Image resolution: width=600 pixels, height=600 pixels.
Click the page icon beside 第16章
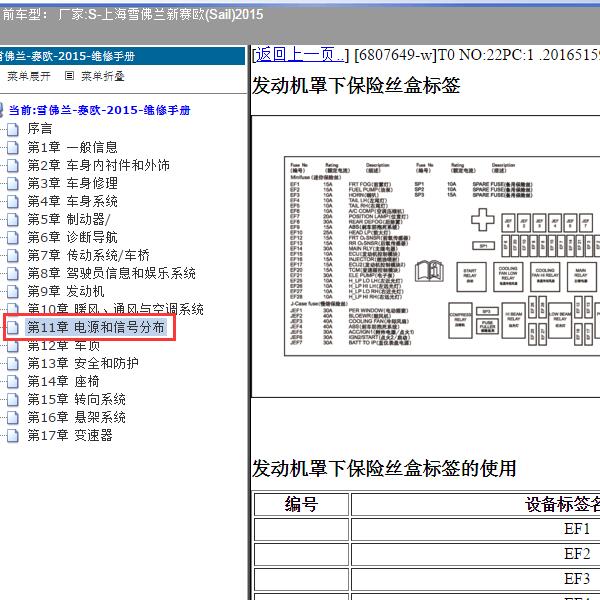[13, 417]
